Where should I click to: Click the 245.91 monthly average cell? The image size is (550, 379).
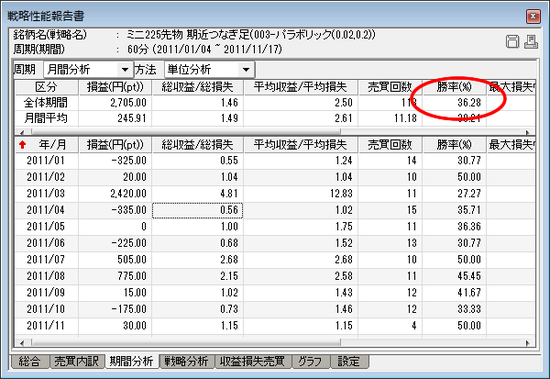point(115,118)
